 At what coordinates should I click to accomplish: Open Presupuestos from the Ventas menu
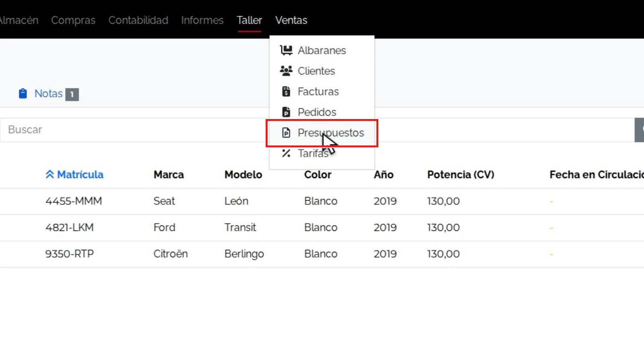[322, 133]
